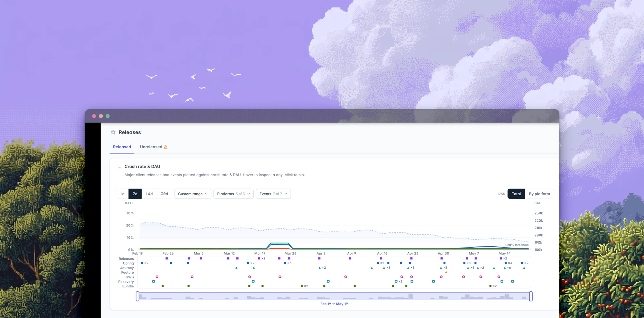The image size is (644, 318).
Task: Open the Platforms 3 of 3 filter
Action: pyautogui.click(x=233, y=194)
